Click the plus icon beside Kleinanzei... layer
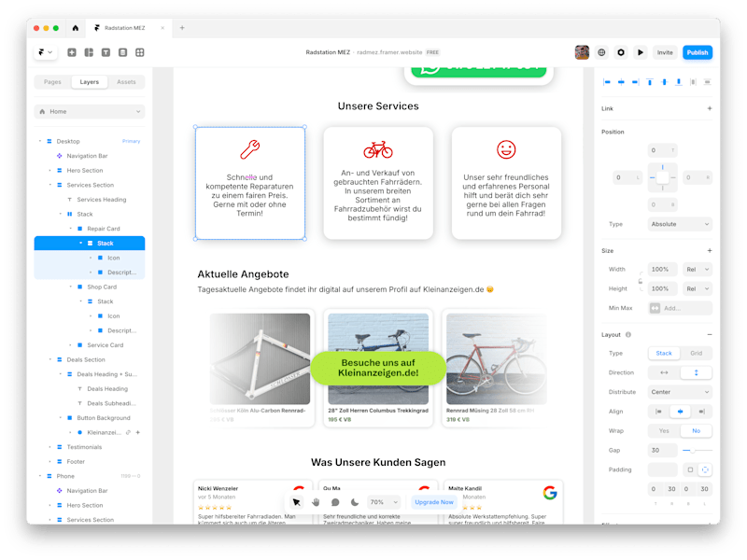The width and height of the screenshot is (747, 560). 138,432
